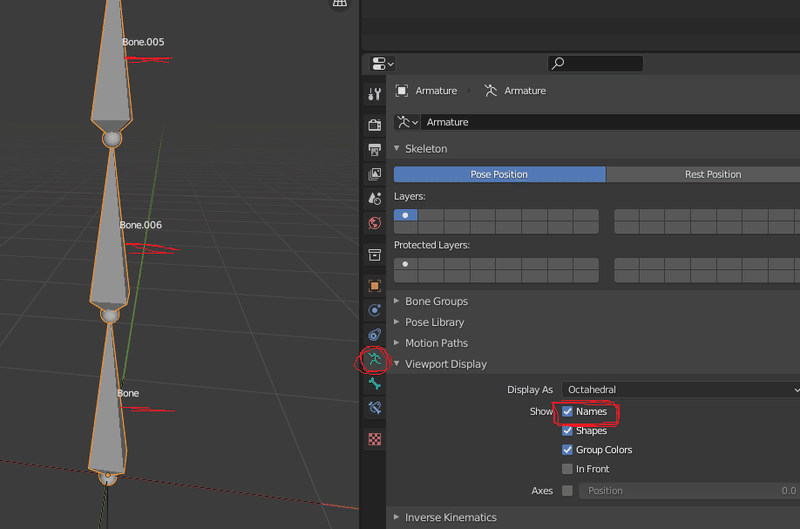Open the World properties tab

click(374, 223)
